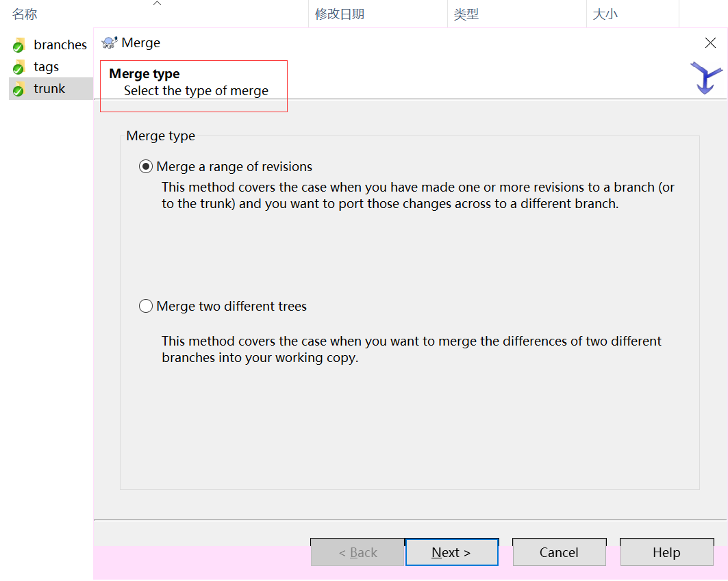Image resolution: width=728 pixels, height=581 pixels.
Task: Sort by 修改日期 column header
Action: click(339, 14)
